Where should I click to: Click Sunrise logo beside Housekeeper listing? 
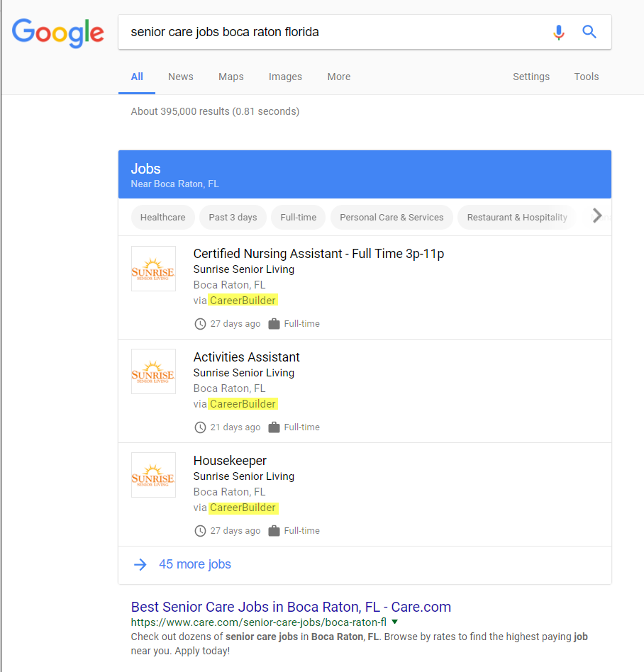pos(153,476)
